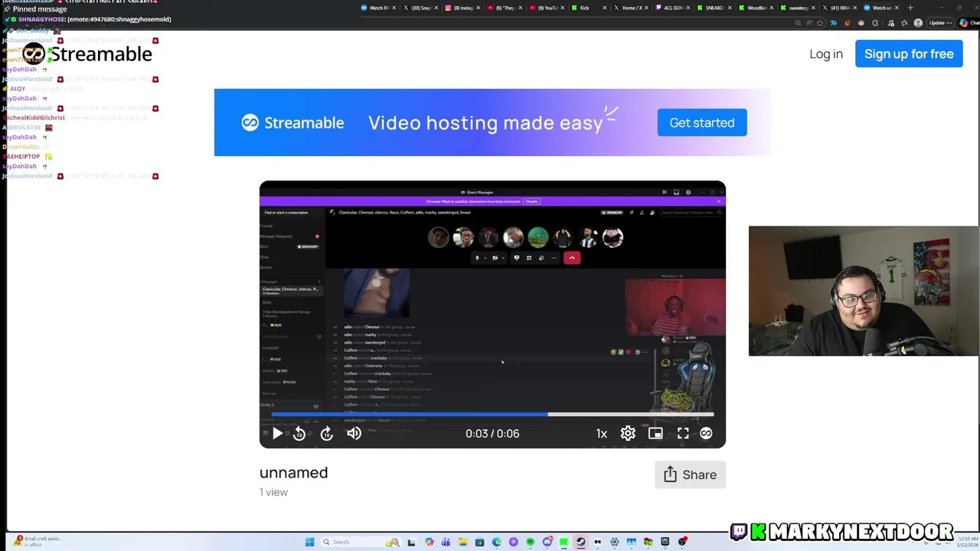Enter fullscreen video mode
Image resolution: width=980 pixels, height=551 pixels.
(683, 434)
